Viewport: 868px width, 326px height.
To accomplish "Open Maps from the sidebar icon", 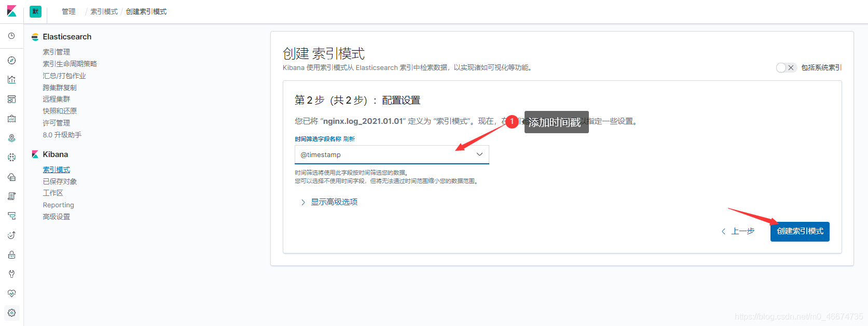I will point(11,138).
